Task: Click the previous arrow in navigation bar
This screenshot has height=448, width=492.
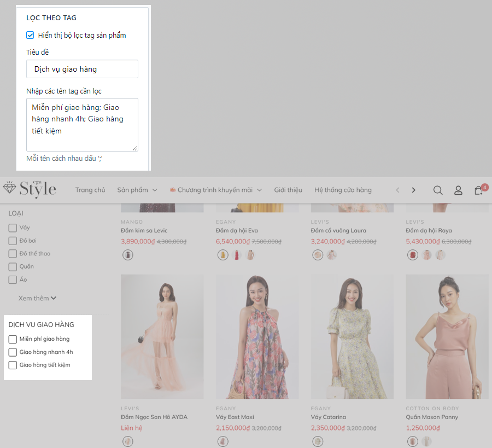Action: 397,190
